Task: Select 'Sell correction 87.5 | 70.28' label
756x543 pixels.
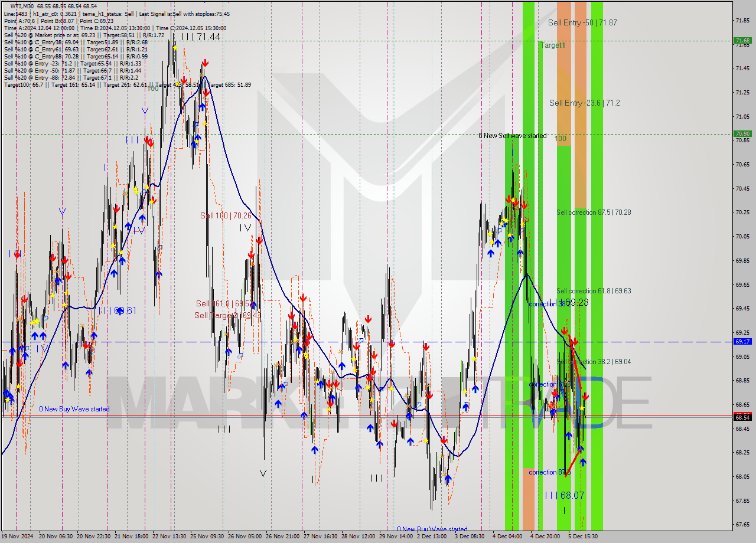Action: click(x=594, y=212)
